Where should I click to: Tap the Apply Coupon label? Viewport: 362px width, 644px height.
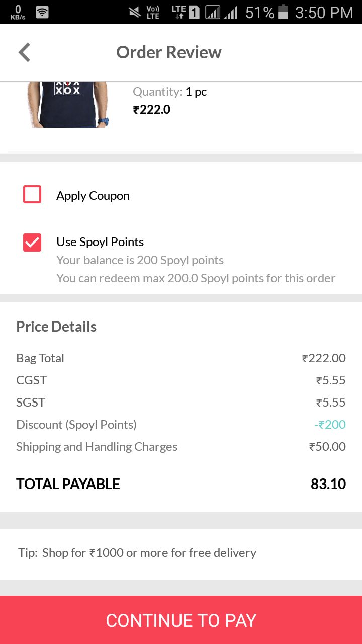click(x=93, y=196)
